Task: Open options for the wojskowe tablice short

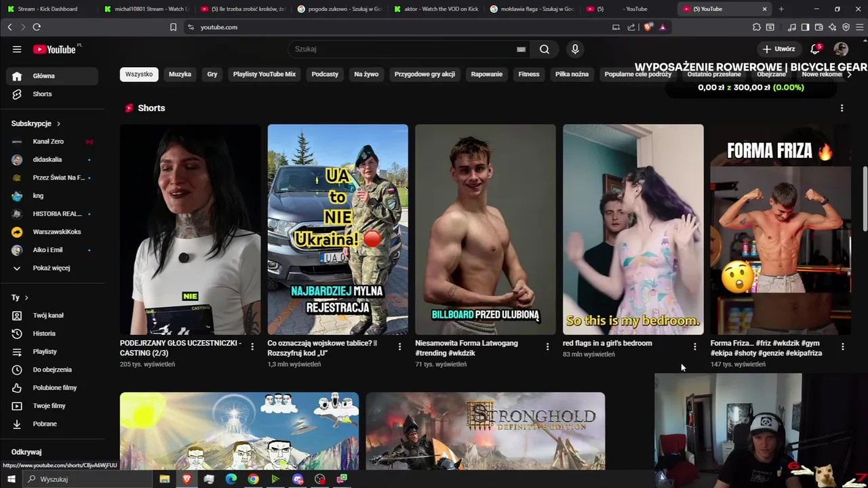Action: [399, 346]
